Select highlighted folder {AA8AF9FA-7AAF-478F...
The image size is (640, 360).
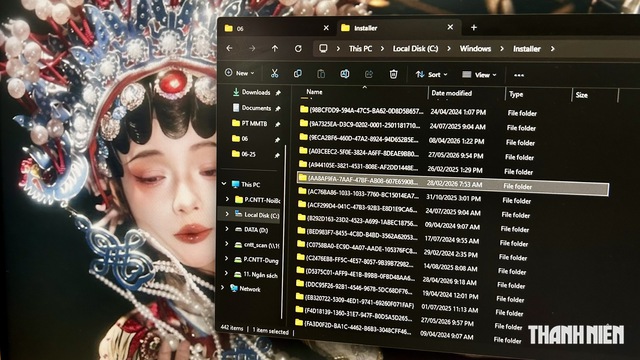[x=453, y=184]
